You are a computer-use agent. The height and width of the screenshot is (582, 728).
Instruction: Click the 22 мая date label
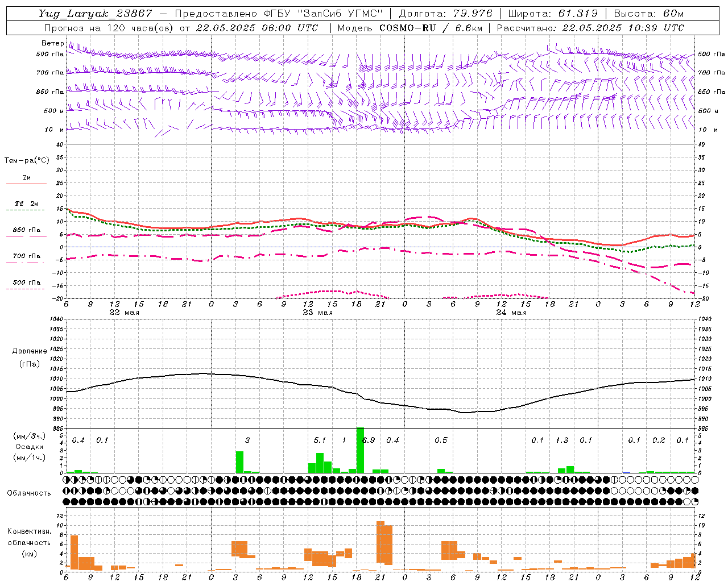pyautogui.click(x=124, y=312)
